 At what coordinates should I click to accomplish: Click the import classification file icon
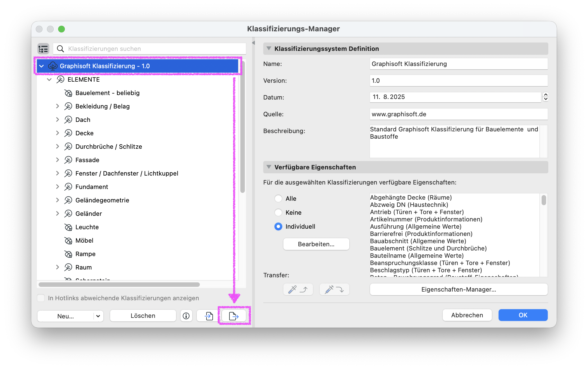(x=209, y=316)
